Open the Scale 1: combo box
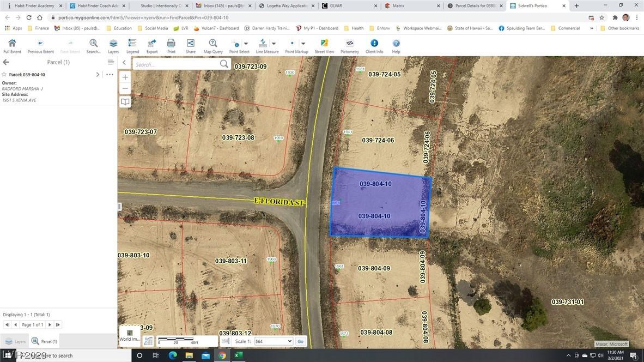 pos(273,341)
